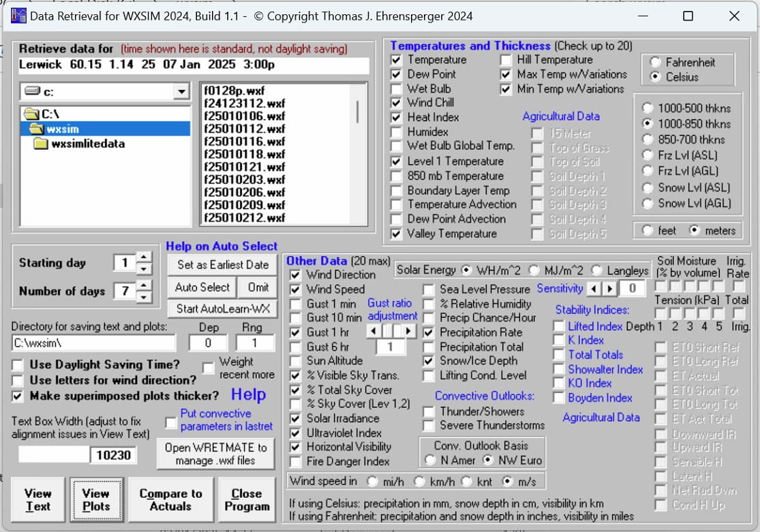760x532 pixels.
Task: Click the View Plots button
Action: click(x=96, y=499)
